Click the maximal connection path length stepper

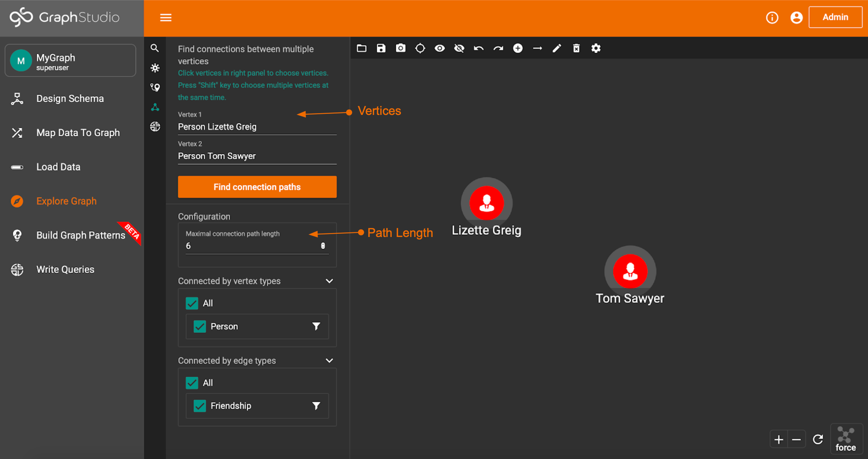323,246
